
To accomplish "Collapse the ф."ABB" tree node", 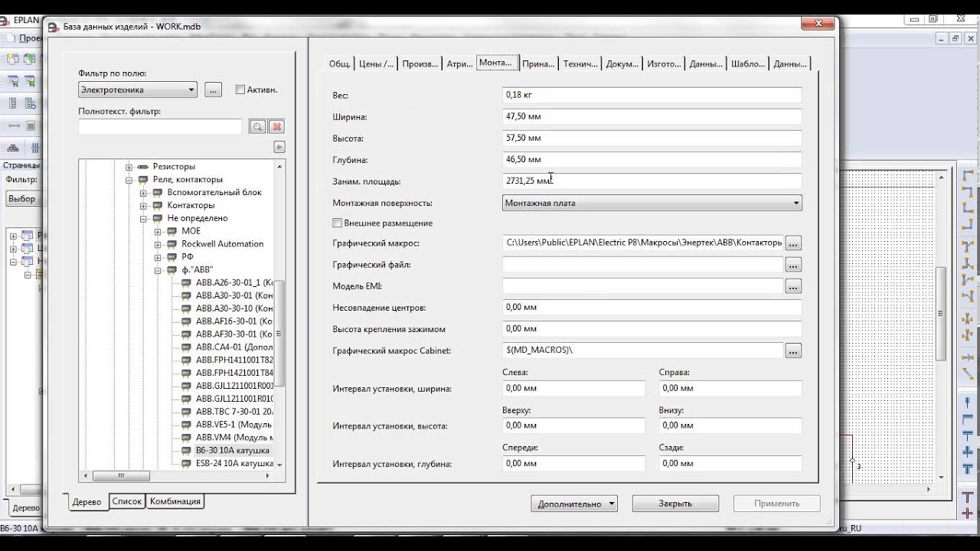I will [x=158, y=270].
